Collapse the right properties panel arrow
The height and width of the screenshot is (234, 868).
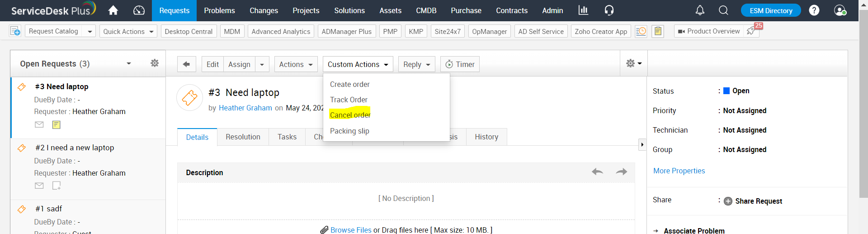tap(642, 144)
